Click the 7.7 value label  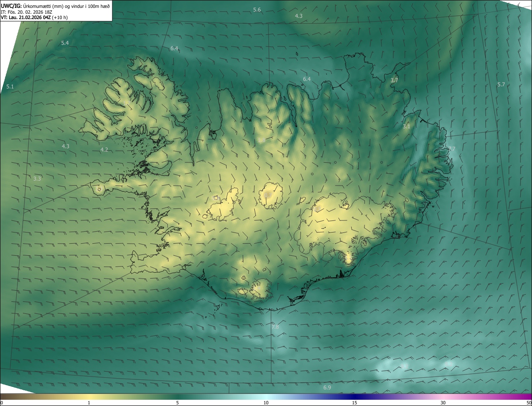pyautogui.click(x=451, y=149)
